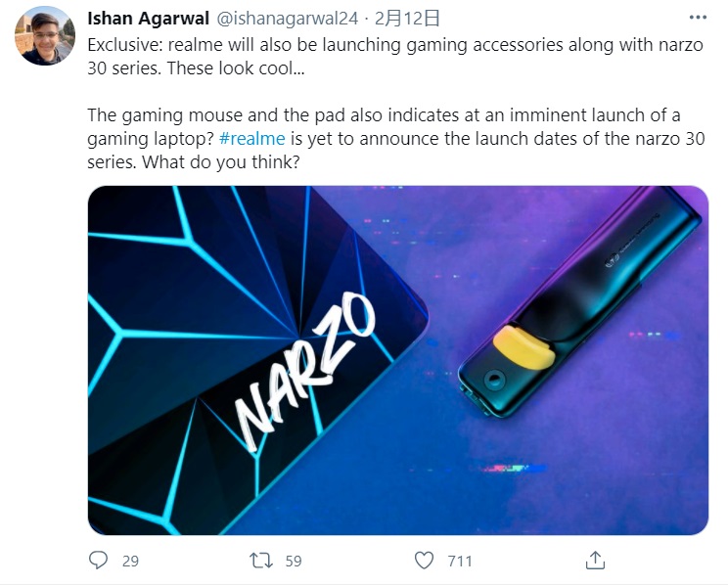The width and height of the screenshot is (728, 586).
Task: Like the tweet with the heart icon
Action: point(424,561)
